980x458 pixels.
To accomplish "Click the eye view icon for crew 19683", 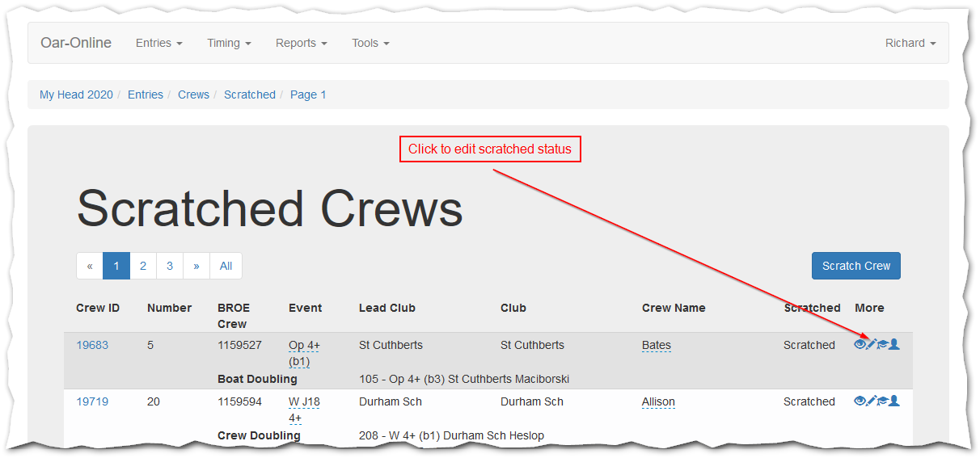I will (860, 345).
